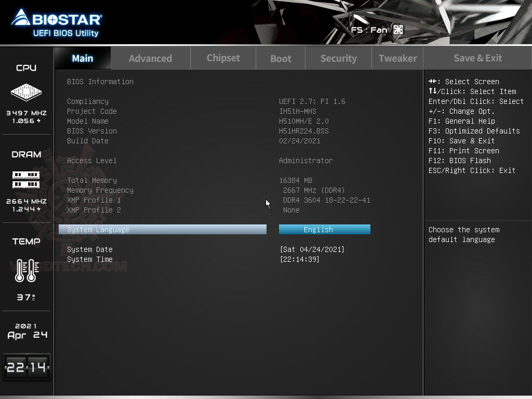The width and height of the screenshot is (532, 399).
Task: Click the 37° temperature reading
Action: point(26,297)
